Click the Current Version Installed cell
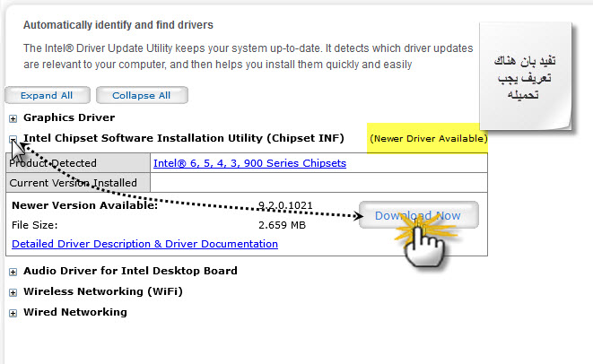593x364 pixels. coord(78,183)
